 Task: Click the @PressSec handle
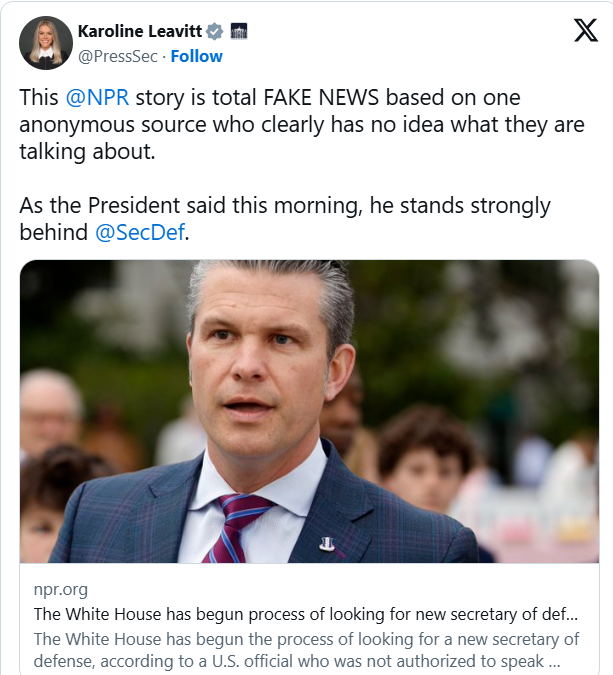(119, 56)
